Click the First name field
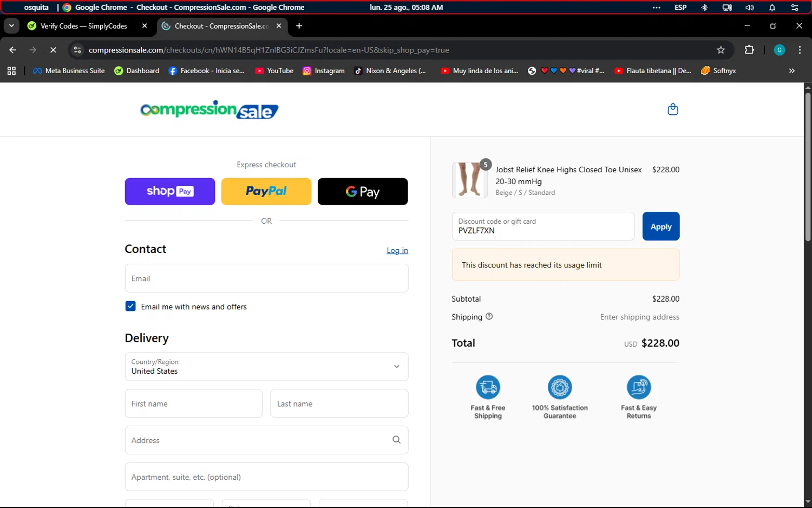 click(193, 403)
